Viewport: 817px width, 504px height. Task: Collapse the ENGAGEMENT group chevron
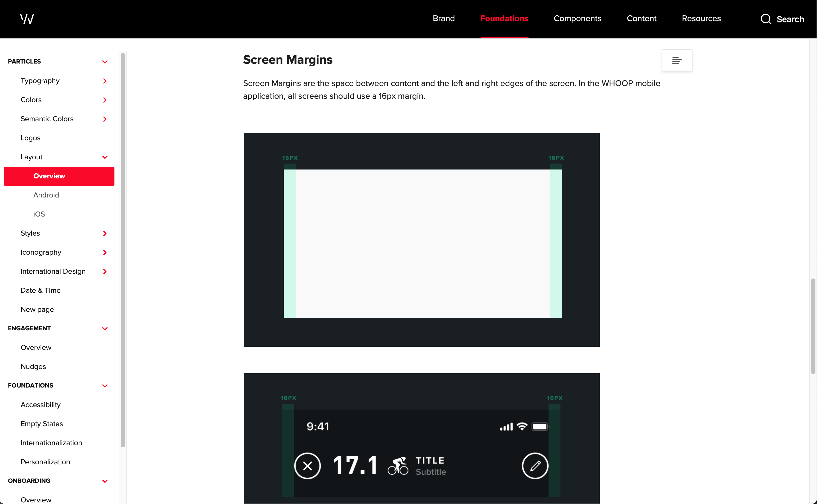[x=105, y=329]
